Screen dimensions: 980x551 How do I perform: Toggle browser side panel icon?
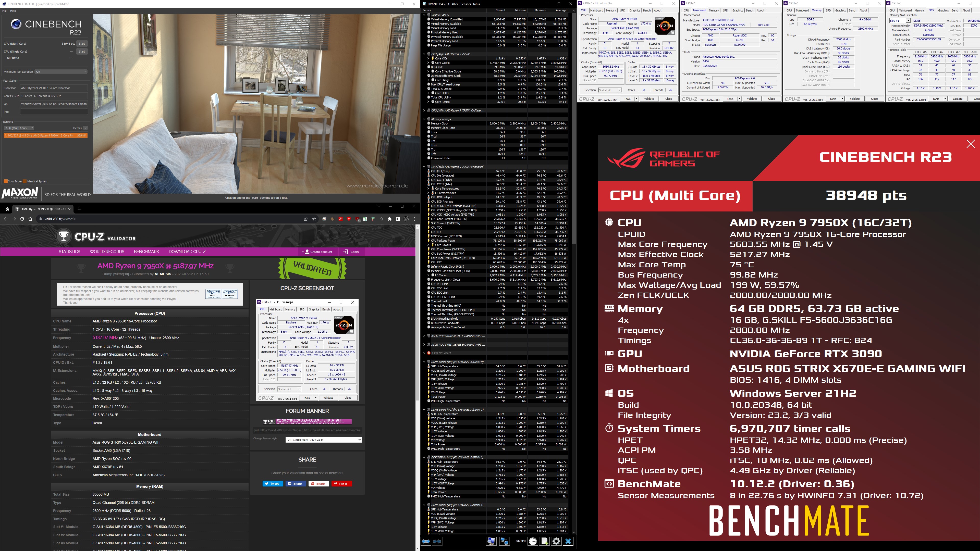tap(398, 219)
